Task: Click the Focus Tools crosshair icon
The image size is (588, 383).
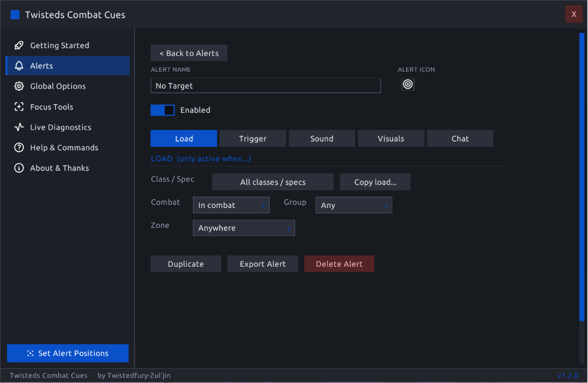Action: (x=19, y=107)
